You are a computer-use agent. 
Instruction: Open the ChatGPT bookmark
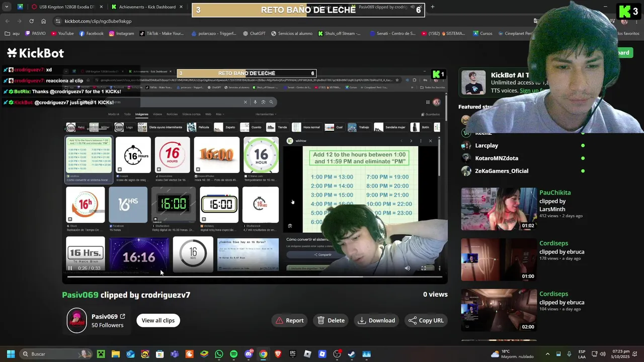click(x=254, y=34)
